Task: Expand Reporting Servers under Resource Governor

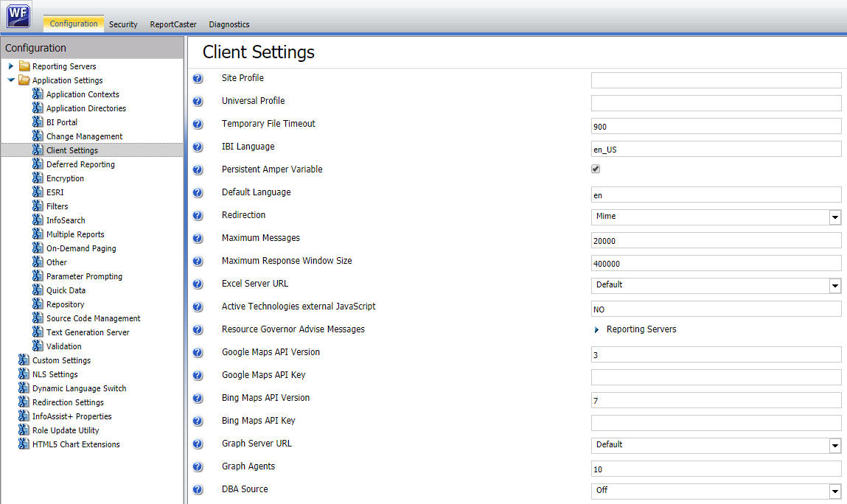Action: tap(596, 329)
